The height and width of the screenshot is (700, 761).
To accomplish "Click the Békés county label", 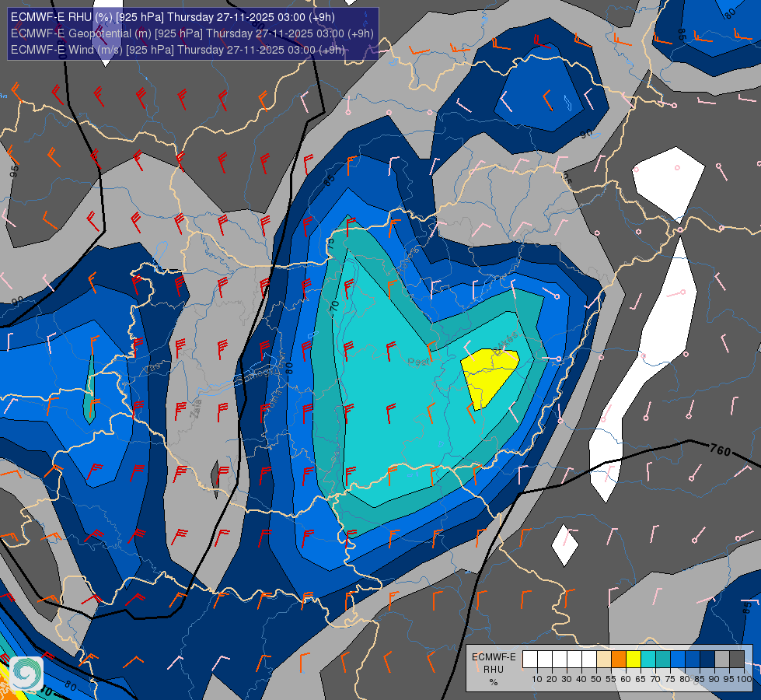I will [x=505, y=344].
